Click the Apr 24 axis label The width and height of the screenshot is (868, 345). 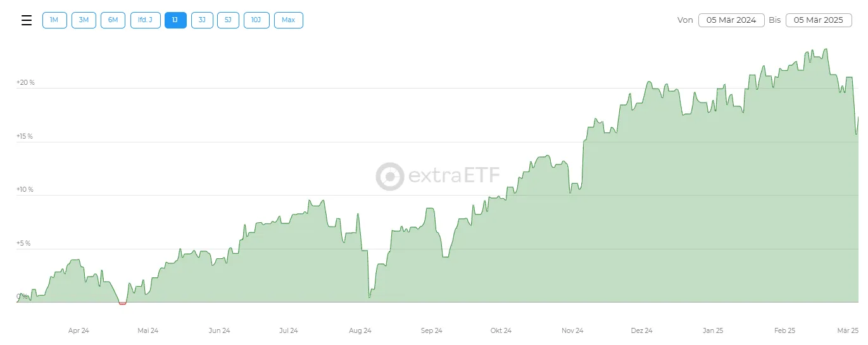[x=79, y=330]
